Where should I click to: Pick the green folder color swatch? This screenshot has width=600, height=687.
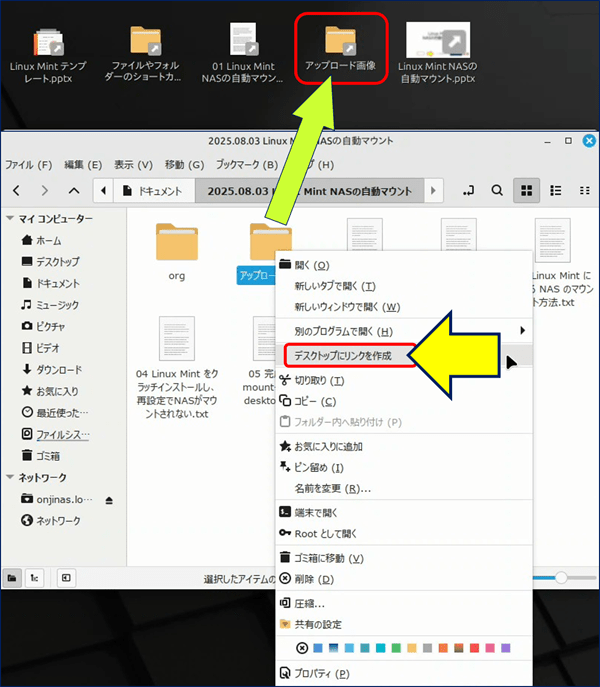click(396, 648)
